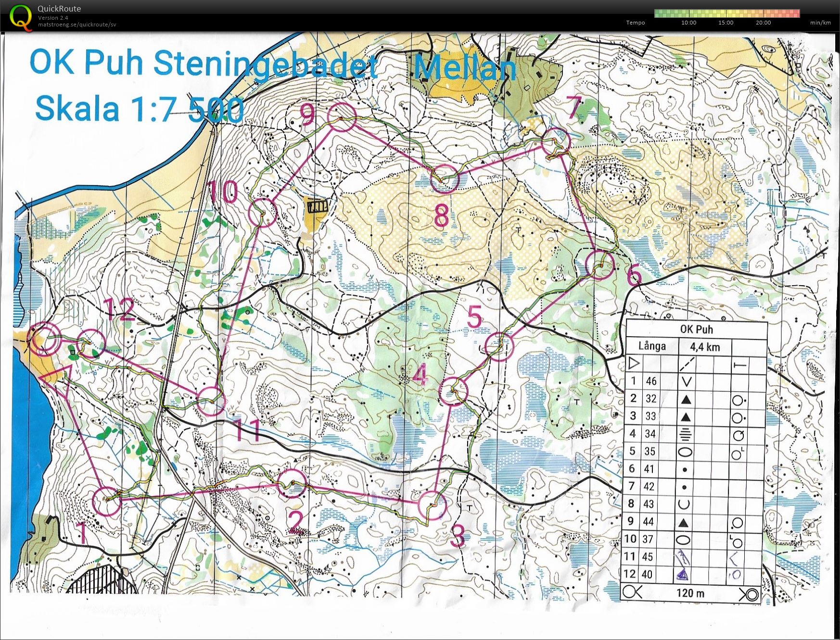Click the 'OK Puh' control description header
Viewport: 840px width, 640px height.
[696, 329]
